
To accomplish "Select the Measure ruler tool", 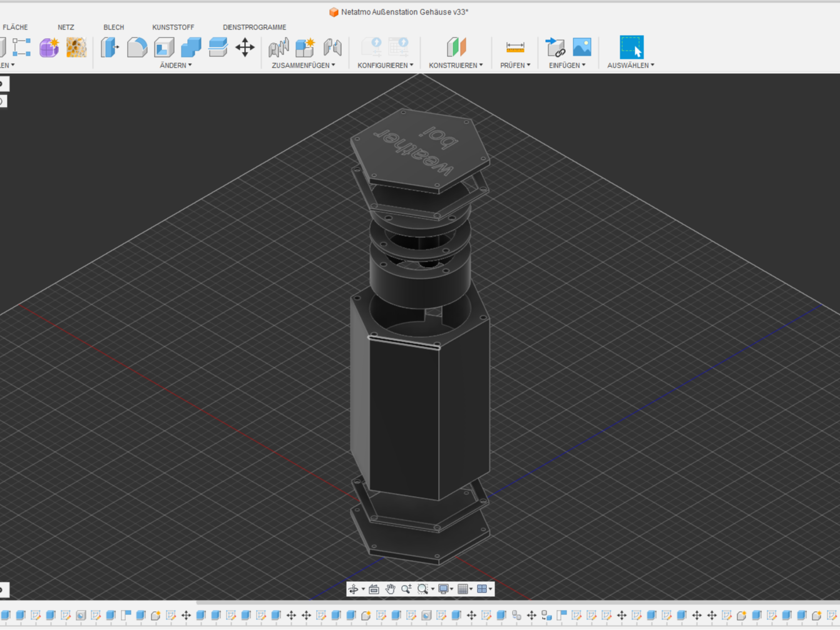I will pos(515,47).
